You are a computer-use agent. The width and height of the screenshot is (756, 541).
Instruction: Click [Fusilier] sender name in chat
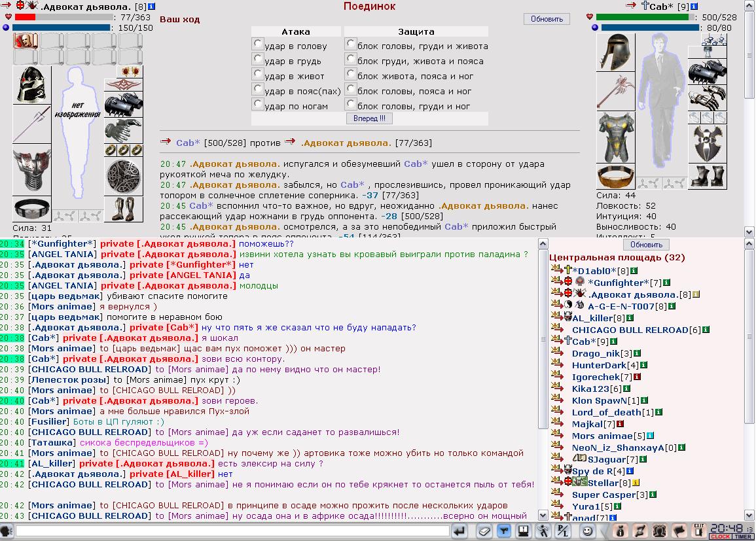(x=49, y=422)
